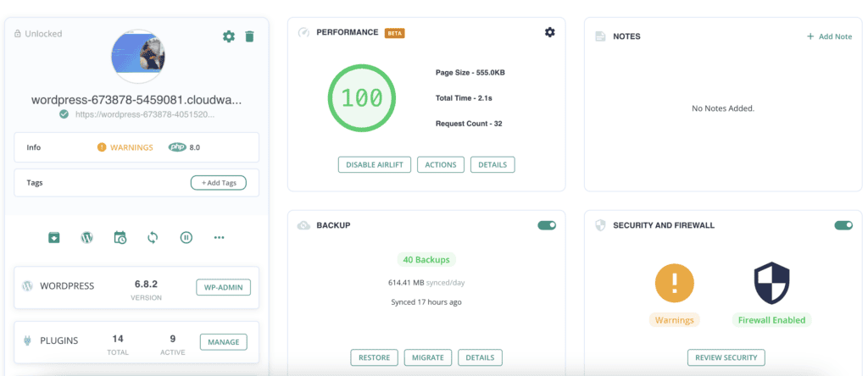This screenshot has height=376, width=868.
Task: Click the Total Time - 2.1s metric
Action: click(x=464, y=98)
